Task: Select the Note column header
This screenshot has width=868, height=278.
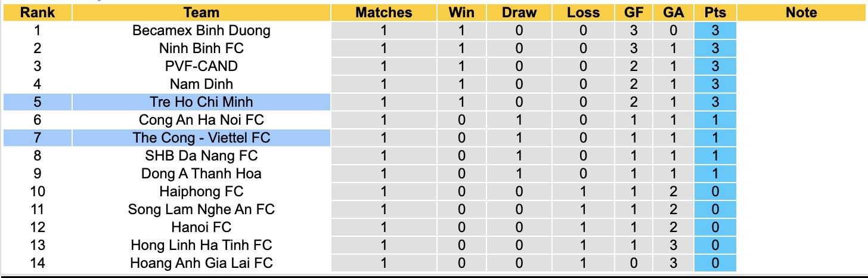Action: coord(801,13)
